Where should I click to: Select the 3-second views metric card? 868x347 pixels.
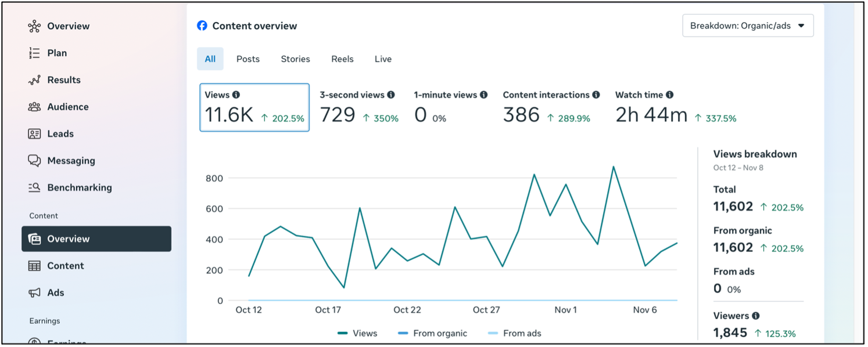pyautogui.click(x=359, y=107)
